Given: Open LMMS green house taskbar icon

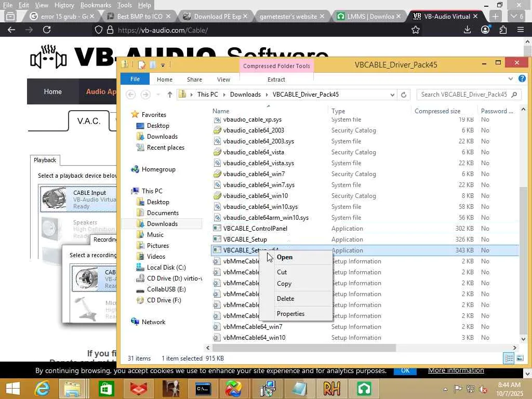Looking at the screenshot, I should coord(364,389).
